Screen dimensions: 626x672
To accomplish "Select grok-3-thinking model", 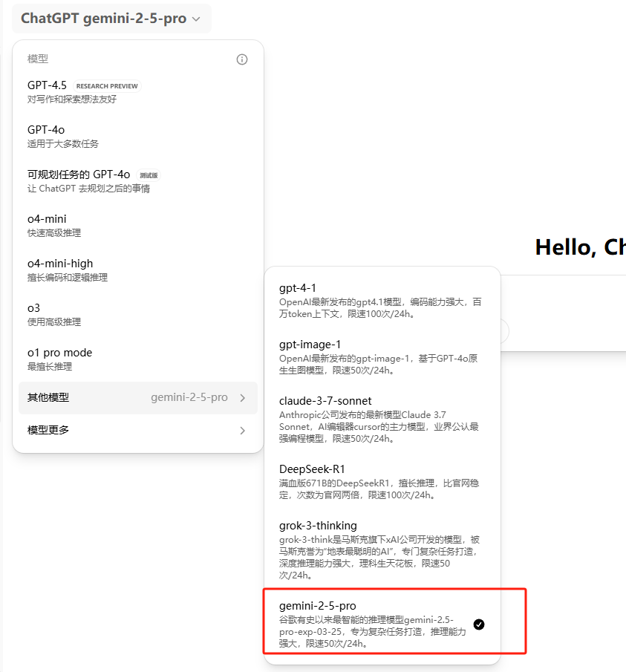I will tap(382, 550).
